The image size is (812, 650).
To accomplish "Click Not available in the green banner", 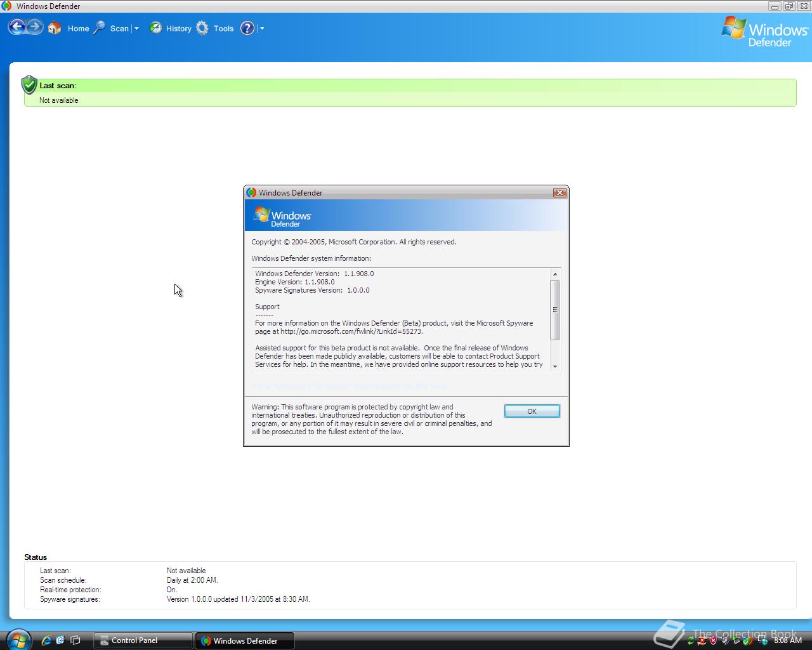I will click(x=59, y=100).
